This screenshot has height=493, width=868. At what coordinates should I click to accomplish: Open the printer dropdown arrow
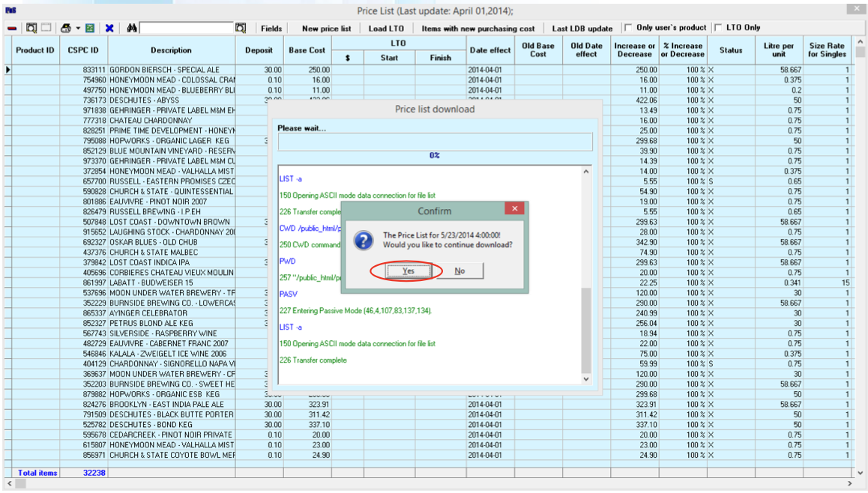[x=78, y=28]
